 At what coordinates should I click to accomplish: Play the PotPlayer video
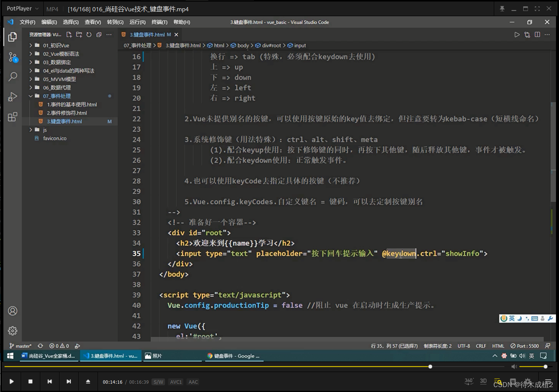(x=12, y=381)
